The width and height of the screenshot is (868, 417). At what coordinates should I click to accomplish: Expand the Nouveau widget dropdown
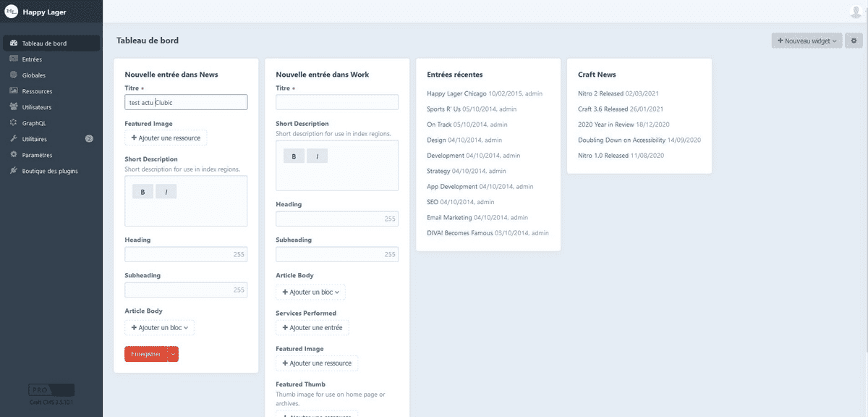coord(807,41)
